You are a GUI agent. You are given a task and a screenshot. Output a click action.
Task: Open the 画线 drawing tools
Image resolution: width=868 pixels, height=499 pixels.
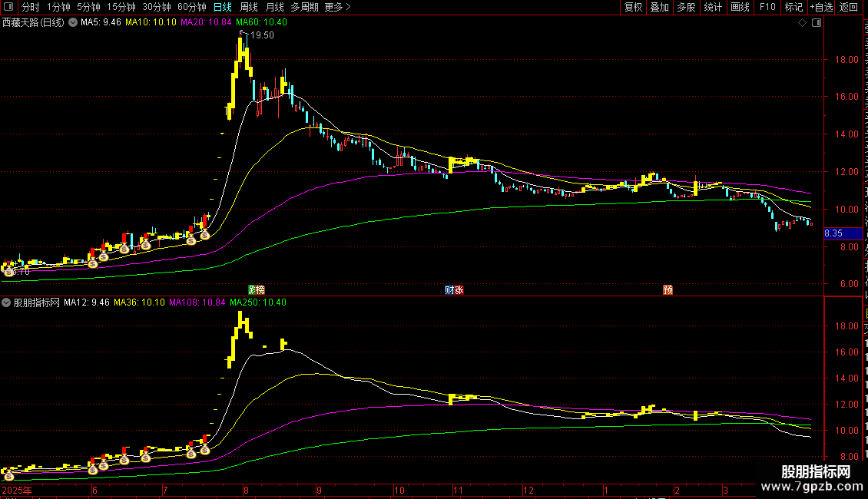[740, 7]
